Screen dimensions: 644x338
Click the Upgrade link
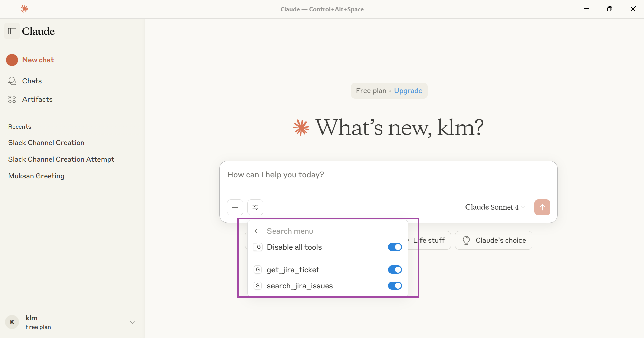[408, 91]
